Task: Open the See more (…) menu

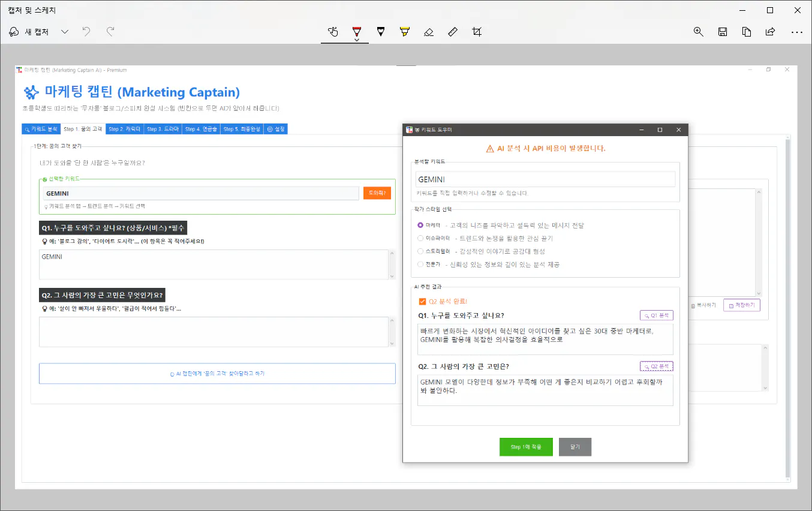Action: [796, 32]
